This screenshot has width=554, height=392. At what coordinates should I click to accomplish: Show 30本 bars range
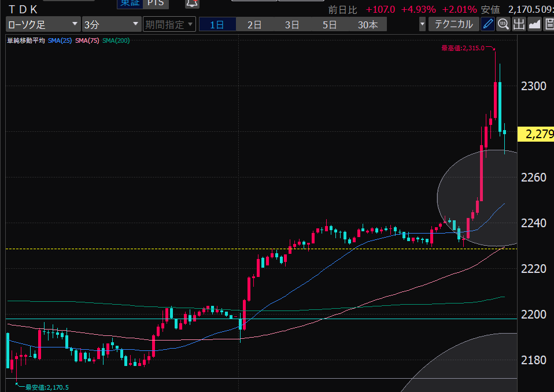368,24
